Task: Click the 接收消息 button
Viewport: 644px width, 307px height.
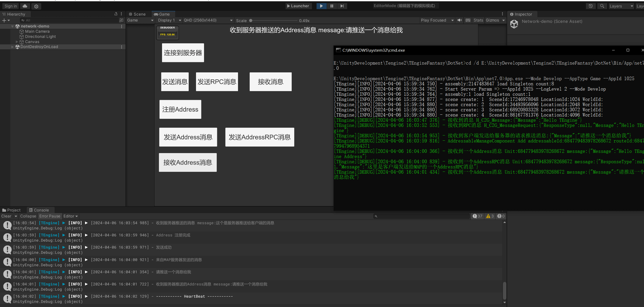Action: point(271,82)
